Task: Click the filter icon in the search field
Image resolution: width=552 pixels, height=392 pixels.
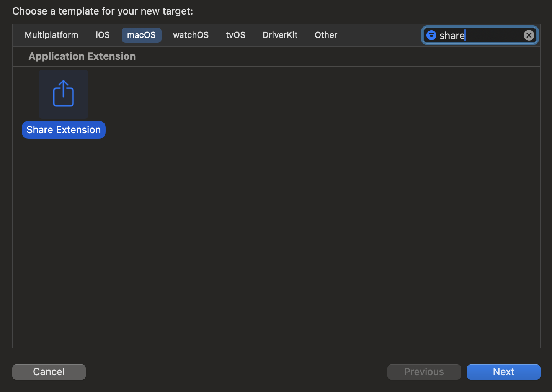Action: pyautogui.click(x=431, y=35)
